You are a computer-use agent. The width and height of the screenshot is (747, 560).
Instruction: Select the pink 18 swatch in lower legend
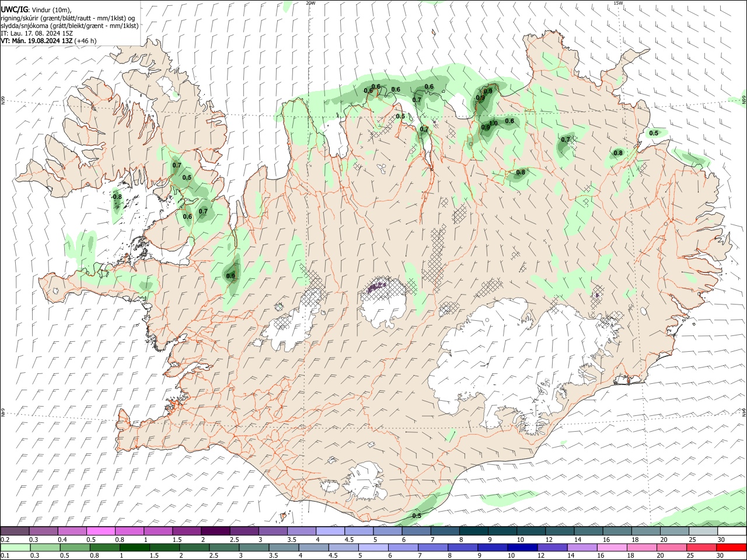pos(642,547)
